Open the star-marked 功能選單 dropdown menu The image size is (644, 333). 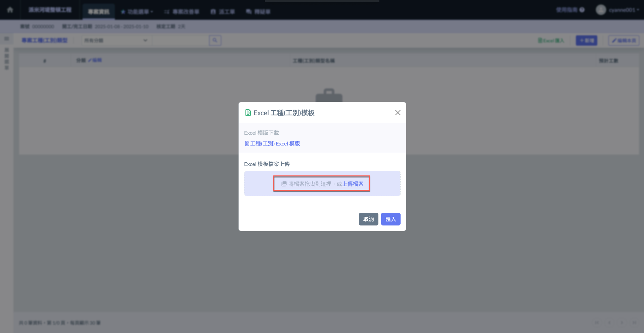pyautogui.click(x=137, y=12)
